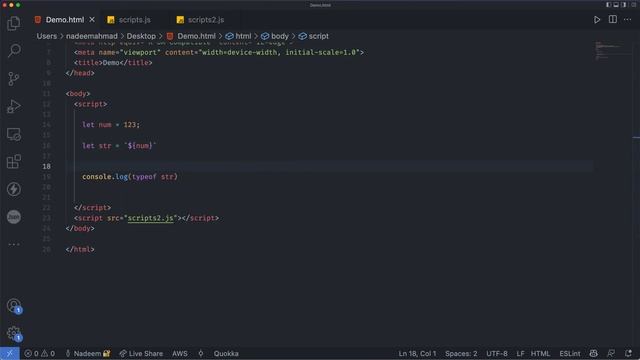This screenshot has width=640, height=360.
Task: Click the Quokka status bar item
Action: (226, 353)
